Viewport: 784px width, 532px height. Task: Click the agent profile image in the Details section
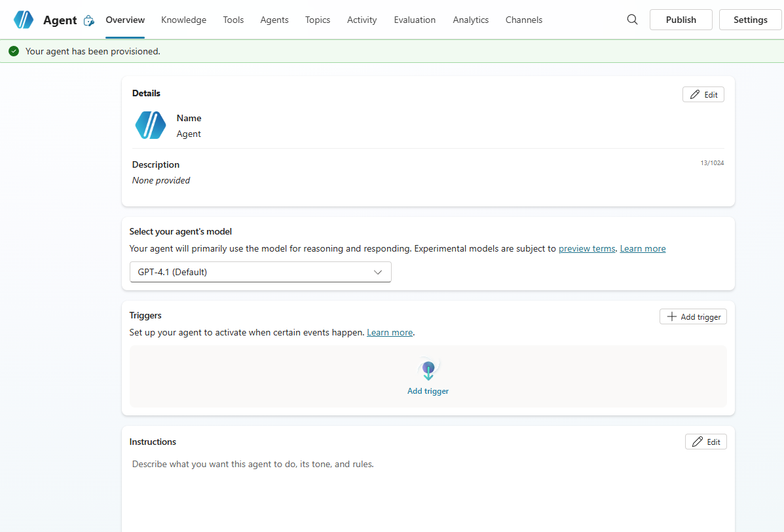pyautogui.click(x=150, y=125)
